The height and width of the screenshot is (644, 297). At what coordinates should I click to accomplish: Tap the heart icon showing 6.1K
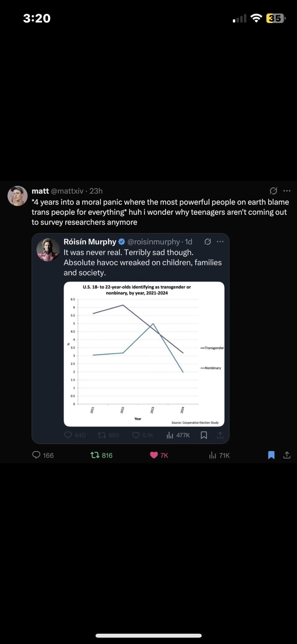136,435
